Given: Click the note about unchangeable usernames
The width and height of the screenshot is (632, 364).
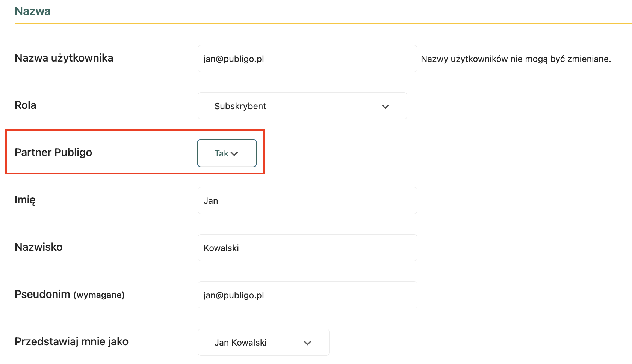Looking at the screenshot, I should click(x=516, y=59).
